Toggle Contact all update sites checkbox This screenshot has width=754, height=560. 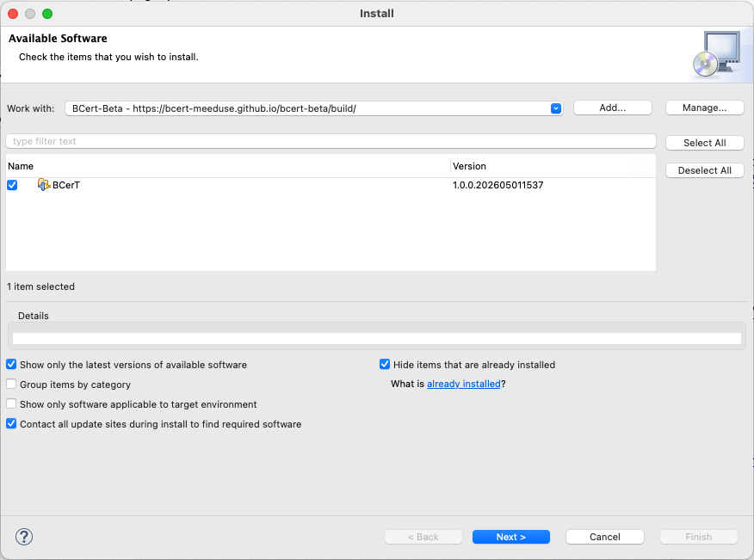[x=11, y=423]
